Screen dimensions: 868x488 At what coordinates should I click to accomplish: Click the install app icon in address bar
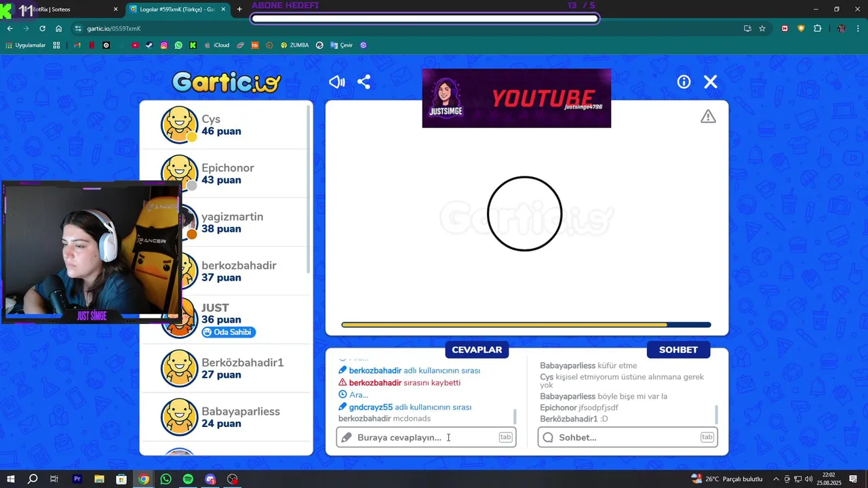[x=747, y=28]
